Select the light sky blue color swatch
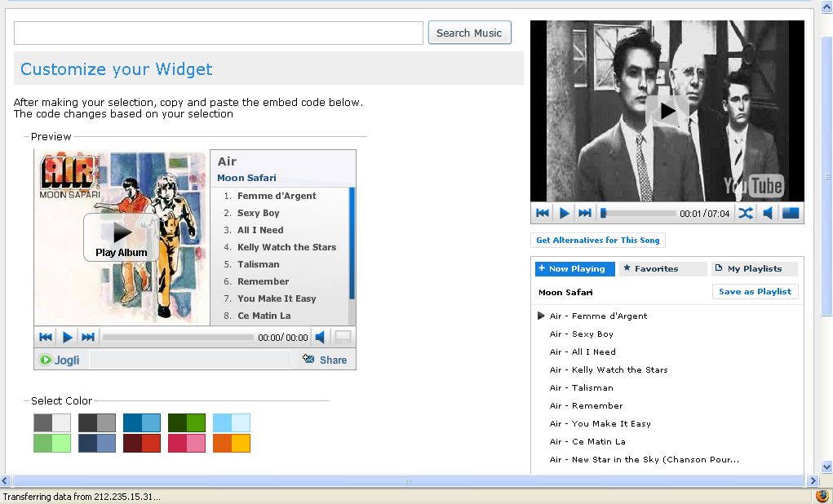 pos(232,422)
